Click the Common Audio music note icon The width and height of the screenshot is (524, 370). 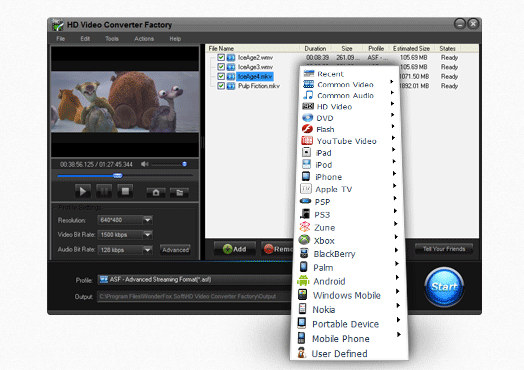coord(308,95)
